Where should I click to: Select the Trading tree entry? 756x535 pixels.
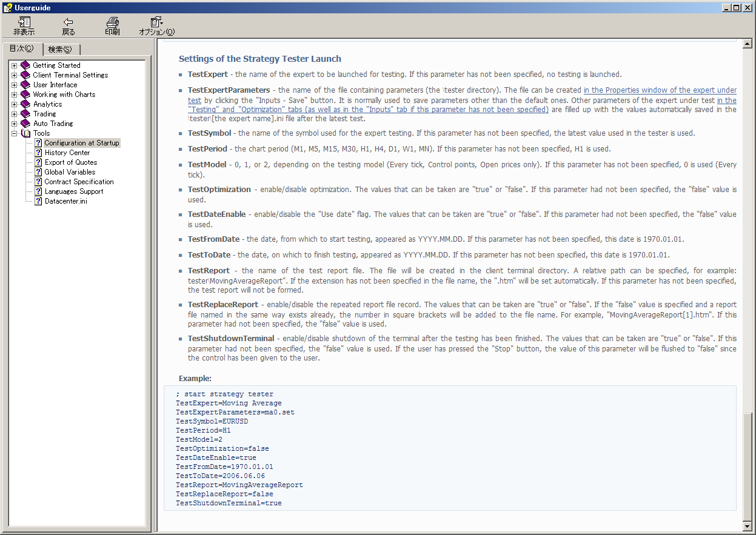pyautogui.click(x=44, y=114)
